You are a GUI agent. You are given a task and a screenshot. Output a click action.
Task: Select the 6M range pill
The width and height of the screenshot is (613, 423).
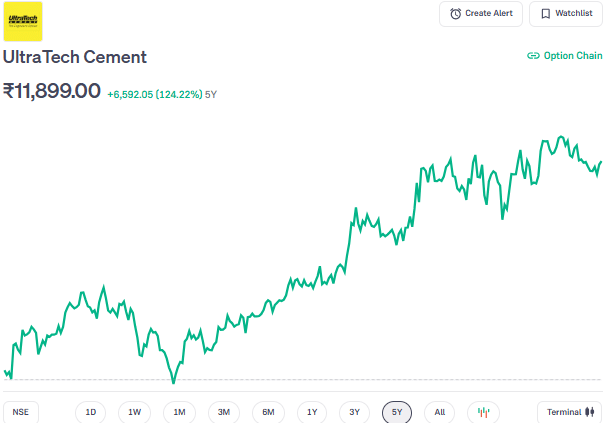point(268,412)
